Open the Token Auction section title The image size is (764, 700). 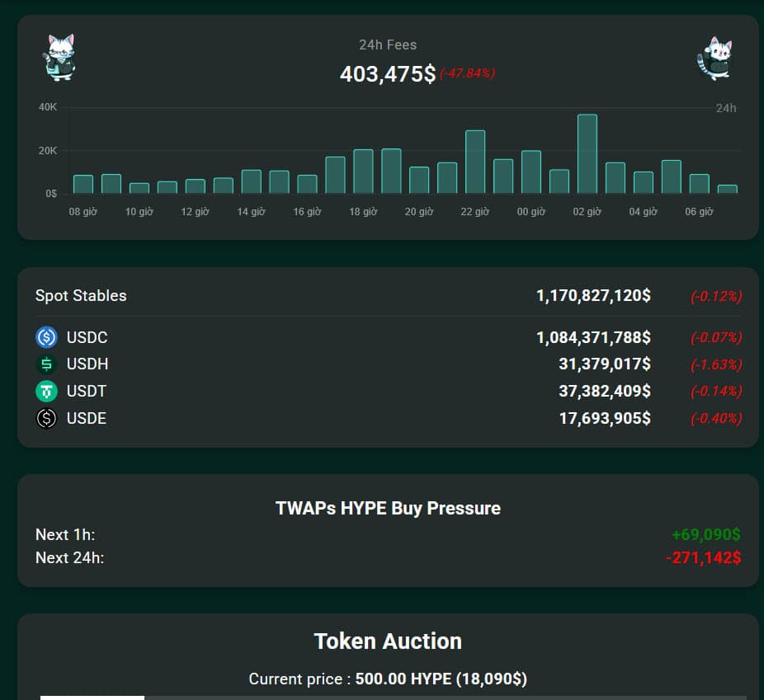click(388, 641)
